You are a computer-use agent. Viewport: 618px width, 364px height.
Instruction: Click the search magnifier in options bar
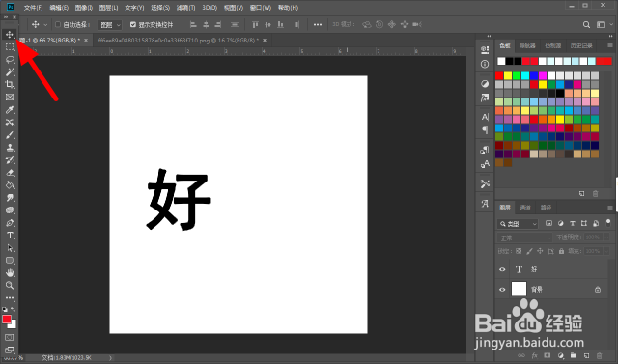coord(586,25)
